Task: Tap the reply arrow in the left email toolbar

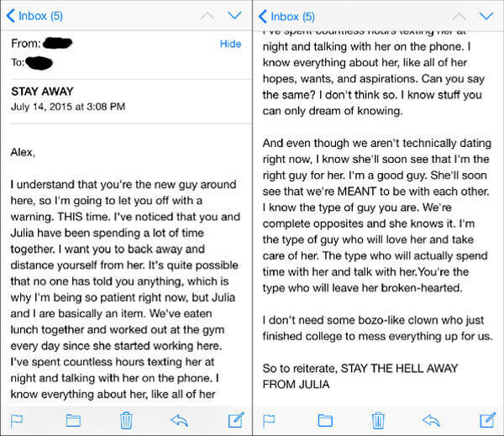Action: pos(179,419)
